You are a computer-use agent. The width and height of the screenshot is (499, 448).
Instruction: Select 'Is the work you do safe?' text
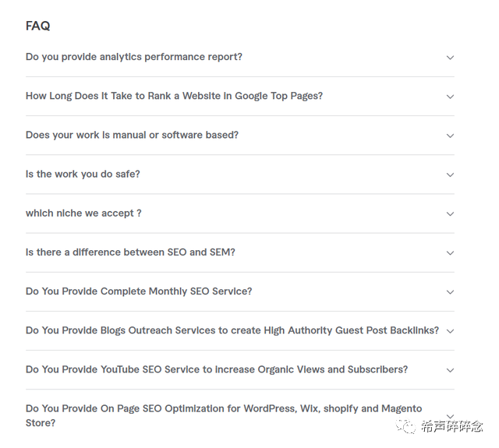pyautogui.click(x=83, y=174)
